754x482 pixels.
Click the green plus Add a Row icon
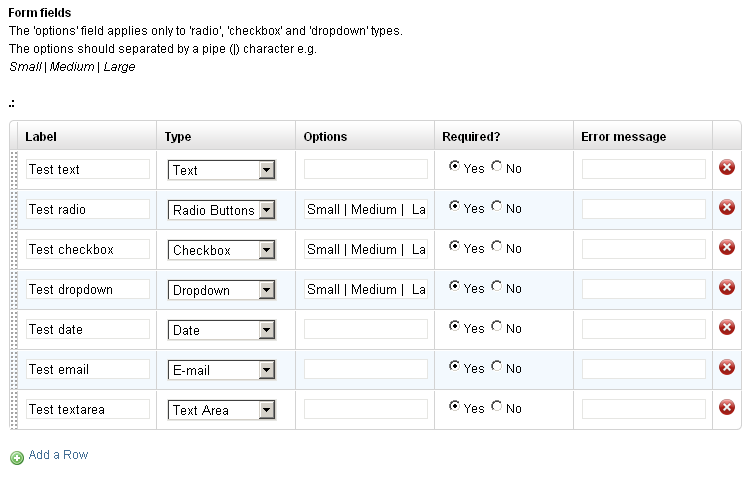click(17, 457)
